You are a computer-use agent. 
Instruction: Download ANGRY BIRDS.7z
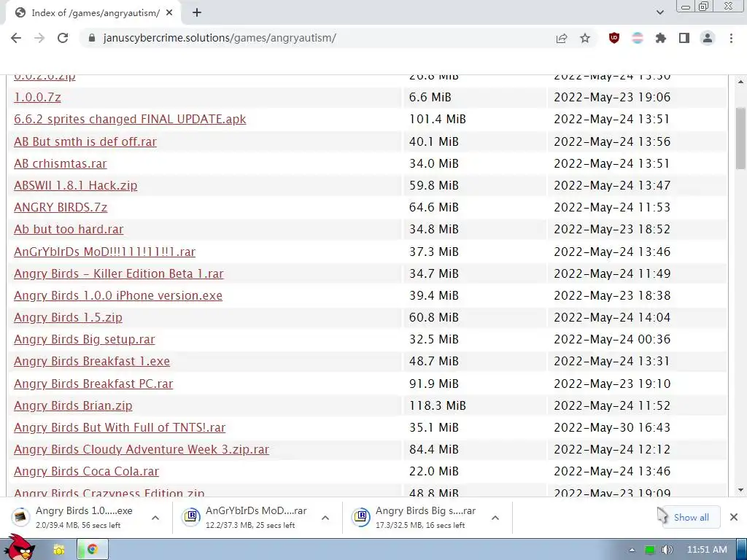(61, 207)
